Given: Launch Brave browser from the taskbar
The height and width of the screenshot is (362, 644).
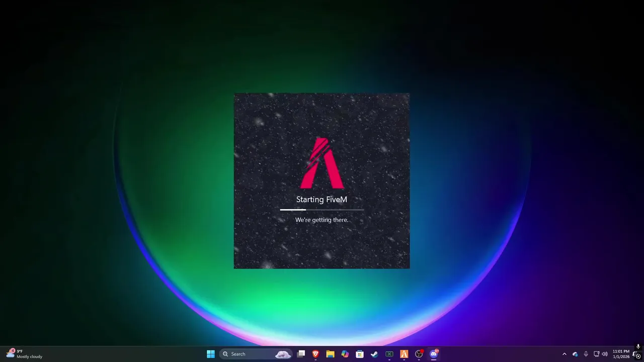Looking at the screenshot, I should coord(315,354).
